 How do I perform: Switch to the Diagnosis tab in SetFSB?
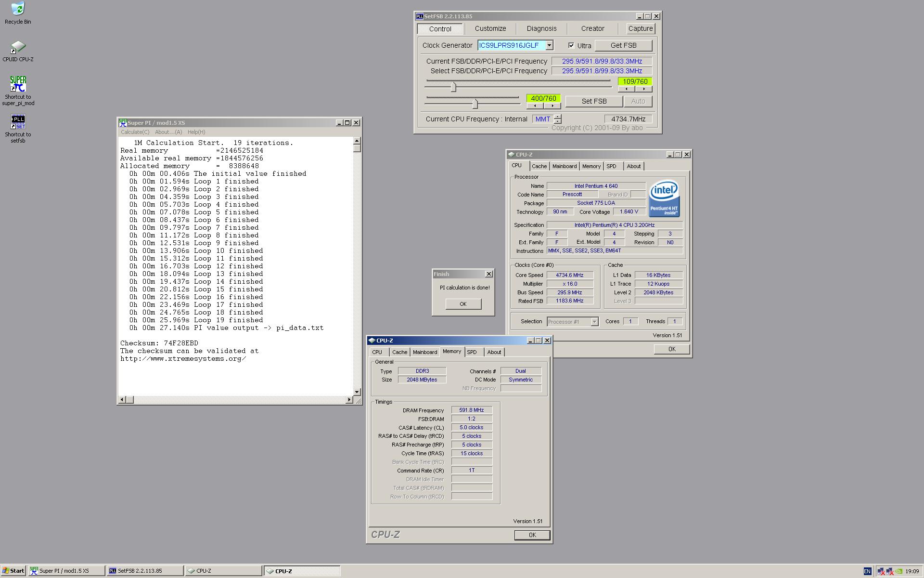(x=541, y=28)
